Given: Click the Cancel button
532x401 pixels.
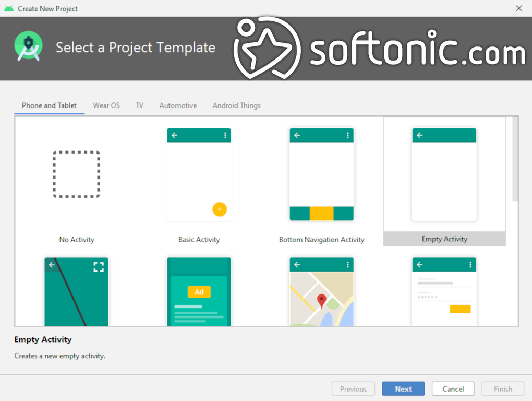Looking at the screenshot, I should (x=453, y=389).
